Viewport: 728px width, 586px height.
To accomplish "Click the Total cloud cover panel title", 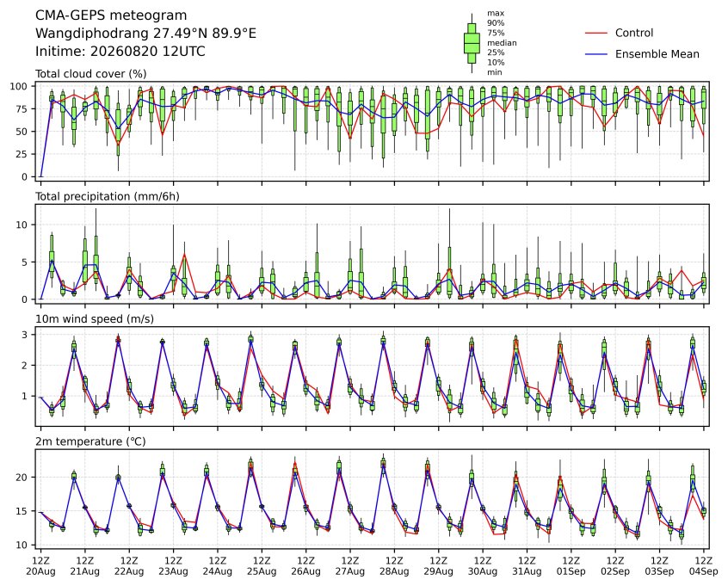I will (x=91, y=74).
